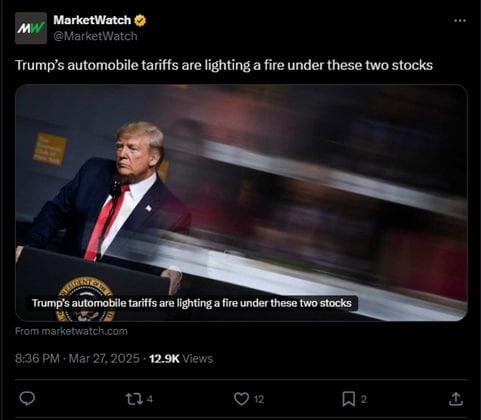Click the repost count 4
The height and width of the screenshot is (420, 481).
tap(150, 399)
